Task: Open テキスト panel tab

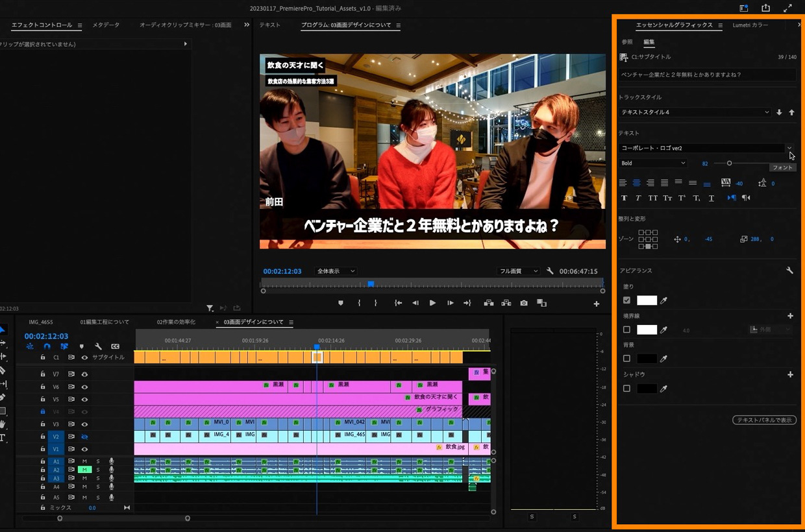Action: pos(269,25)
